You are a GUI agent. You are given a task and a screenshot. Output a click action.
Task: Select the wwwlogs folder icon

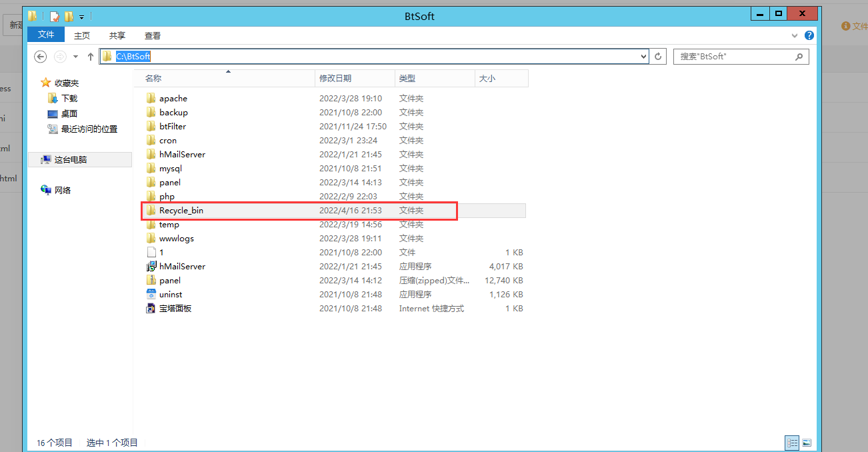[151, 238]
